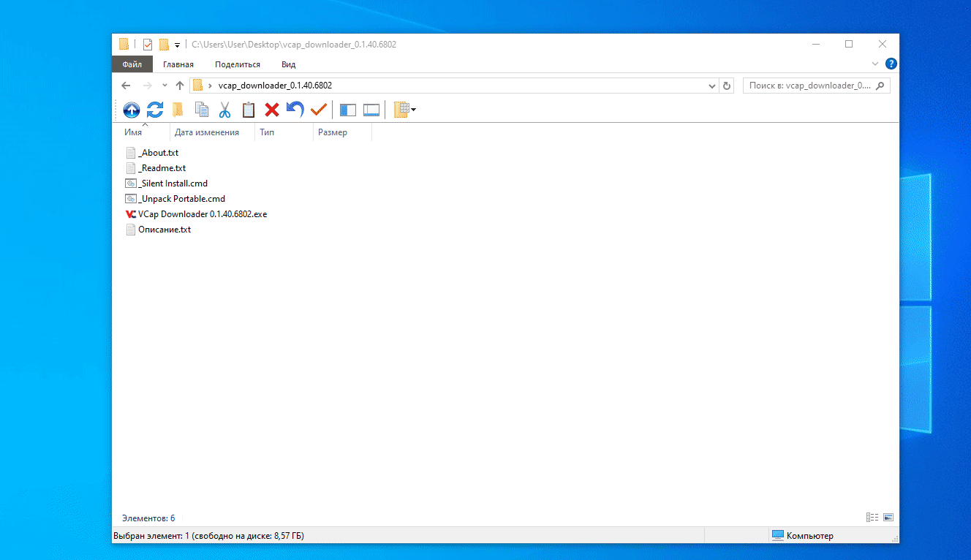This screenshot has width=971, height=560.
Task: Click the Cut scissors toolbar icon
Action: click(224, 110)
